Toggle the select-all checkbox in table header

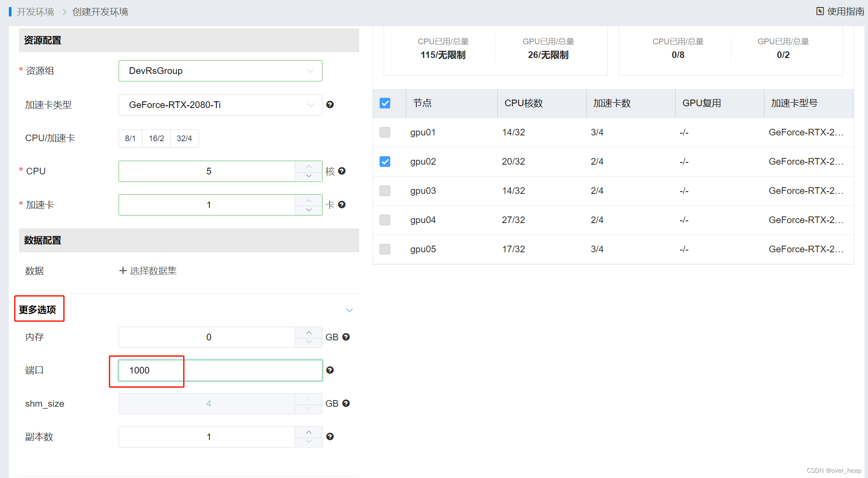385,104
